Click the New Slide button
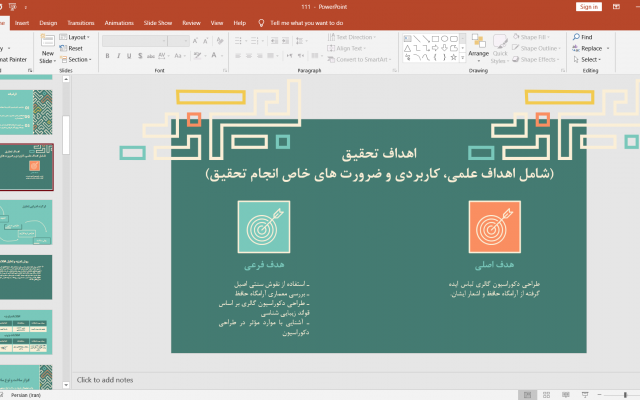This screenshot has height=400, width=640. (47, 49)
